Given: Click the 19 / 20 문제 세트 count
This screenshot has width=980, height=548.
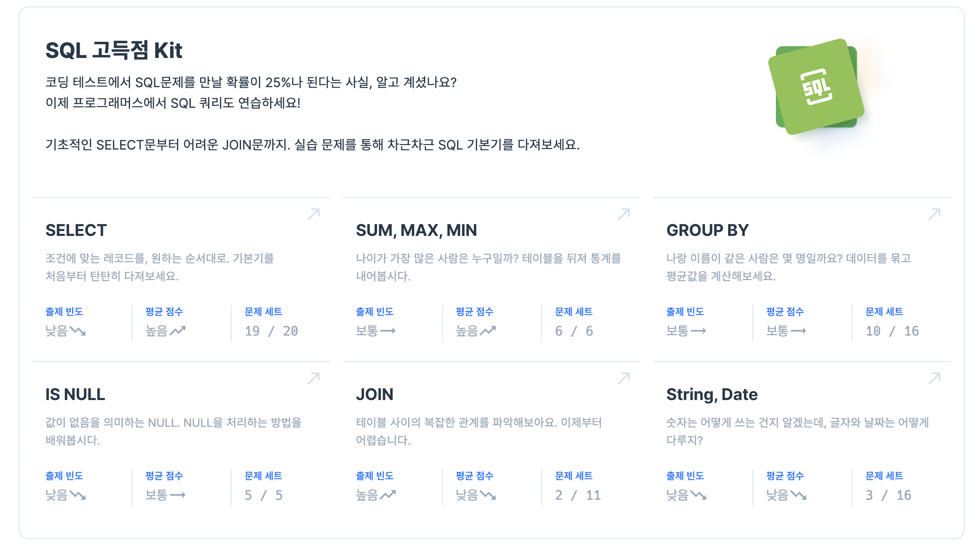Looking at the screenshot, I should [x=271, y=331].
